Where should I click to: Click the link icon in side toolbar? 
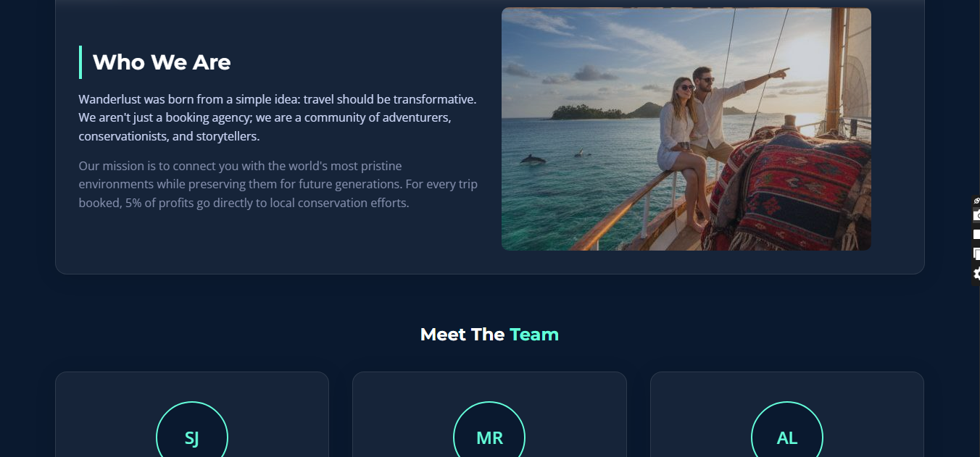click(x=976, y=201)
